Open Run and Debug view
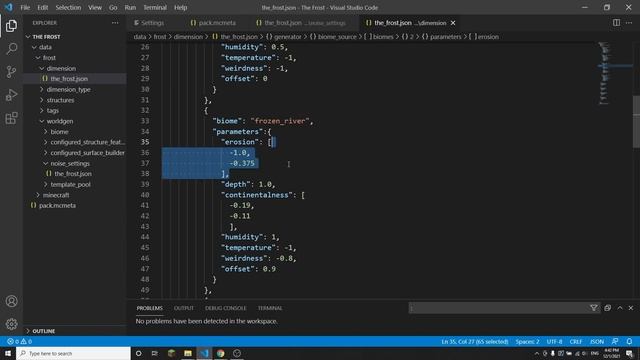640x360 pixels. [x=11, y=95]
